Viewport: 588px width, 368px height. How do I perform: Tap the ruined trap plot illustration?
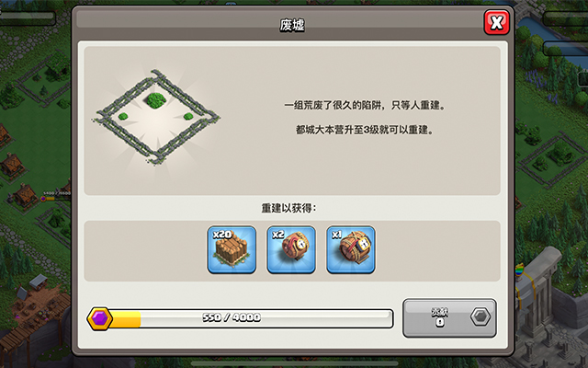155,117
